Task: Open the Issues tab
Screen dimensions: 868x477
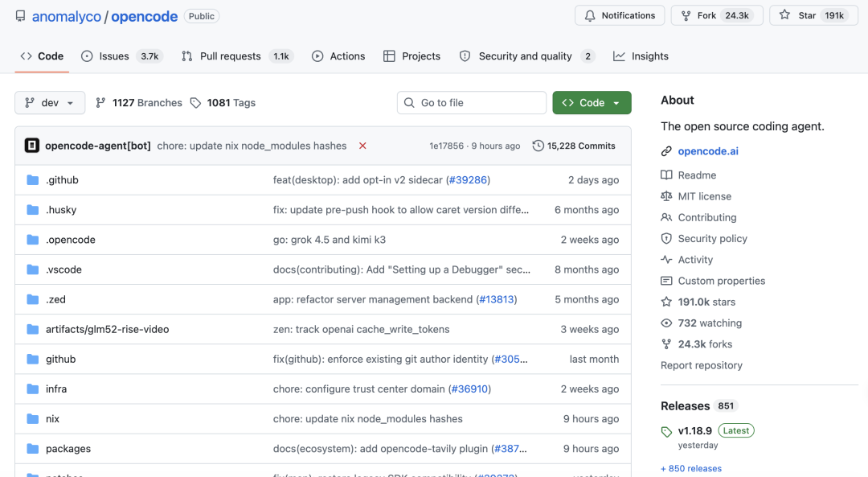Action: pos(122,56)
